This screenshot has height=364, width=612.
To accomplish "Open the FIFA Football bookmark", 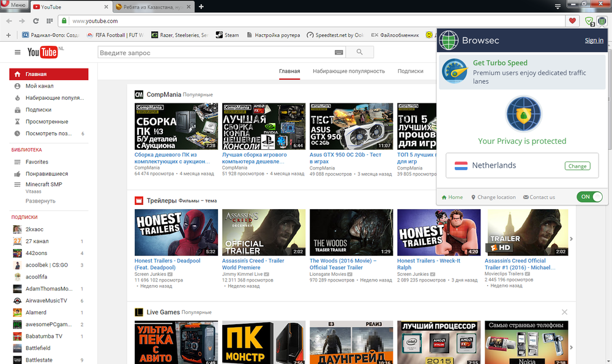I will tap(115, 35).
